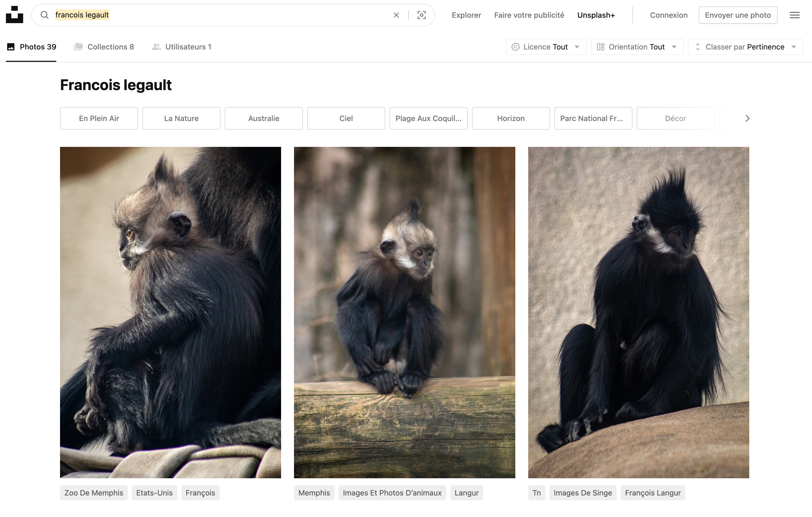Open the hamburger menu icon

[795, 15]
